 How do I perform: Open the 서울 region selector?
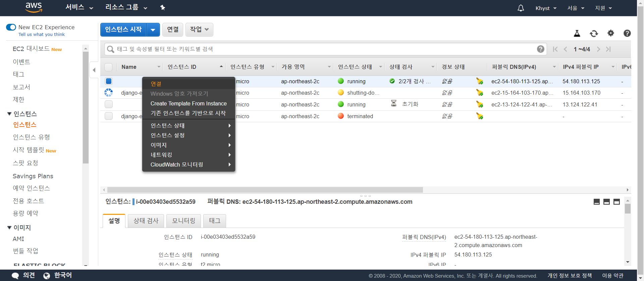pyautogui.click(x=576, y=8)
